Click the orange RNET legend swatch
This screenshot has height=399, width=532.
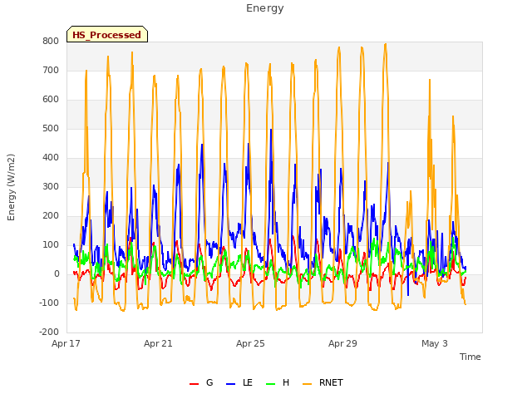tap(307, 384)
